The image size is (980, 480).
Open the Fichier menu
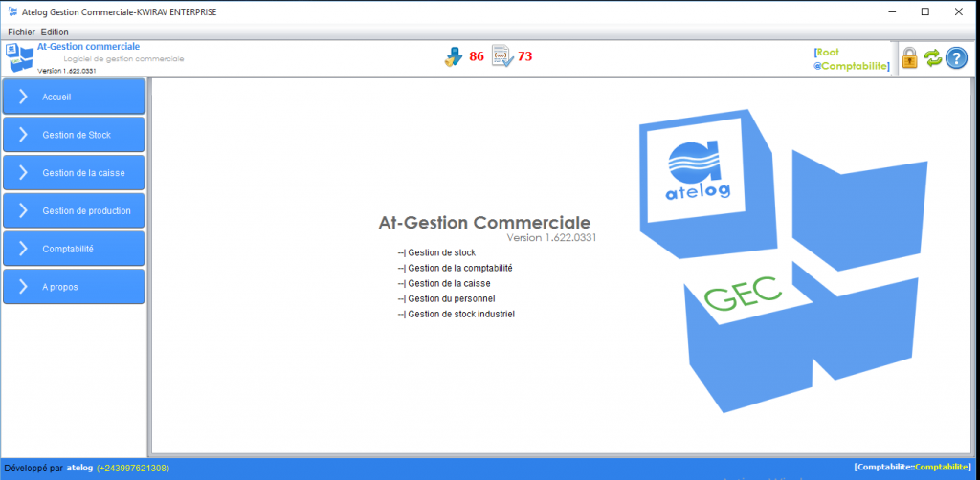[21, 32]
